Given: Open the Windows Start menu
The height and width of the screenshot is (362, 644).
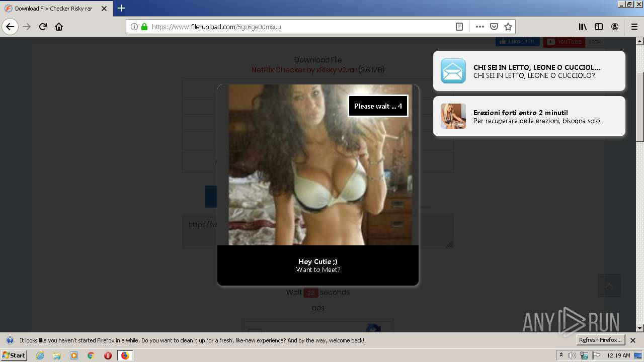Looking at the screenshot, I should pos(14,355).
